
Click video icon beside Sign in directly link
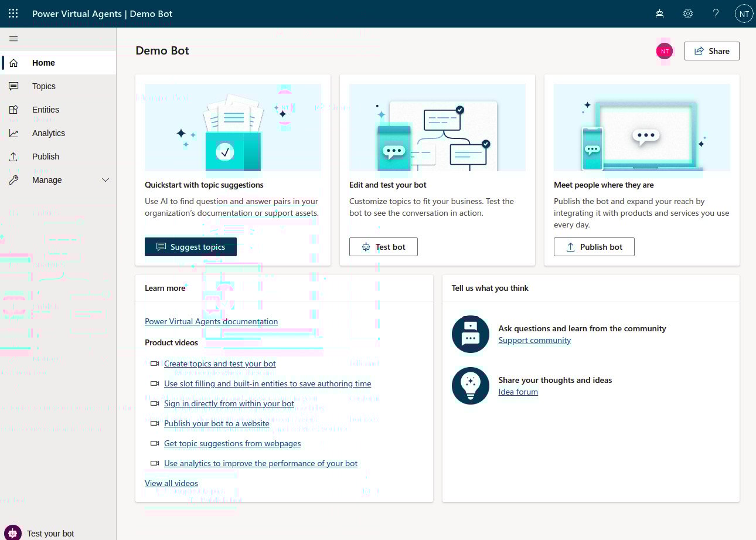tap(155, 403)
